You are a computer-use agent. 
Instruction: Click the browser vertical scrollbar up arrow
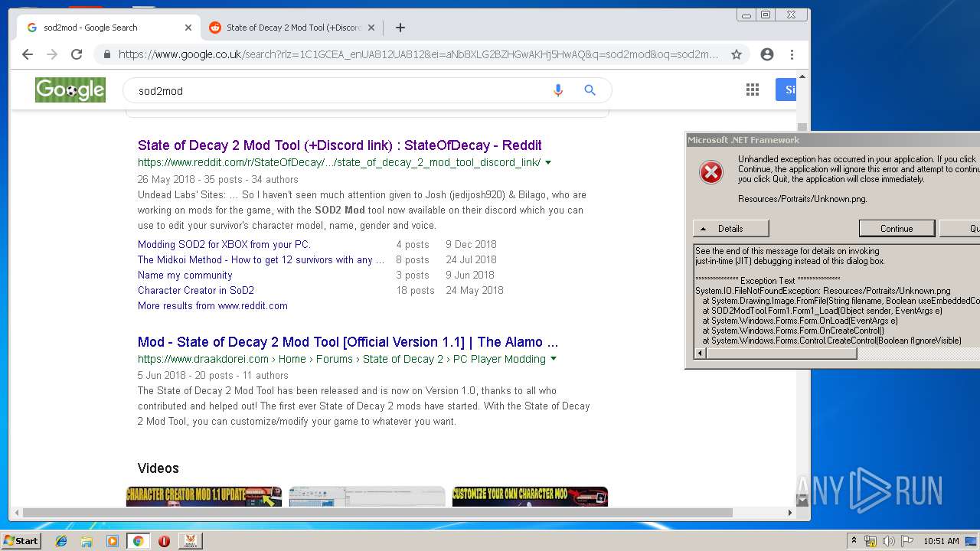802,77
